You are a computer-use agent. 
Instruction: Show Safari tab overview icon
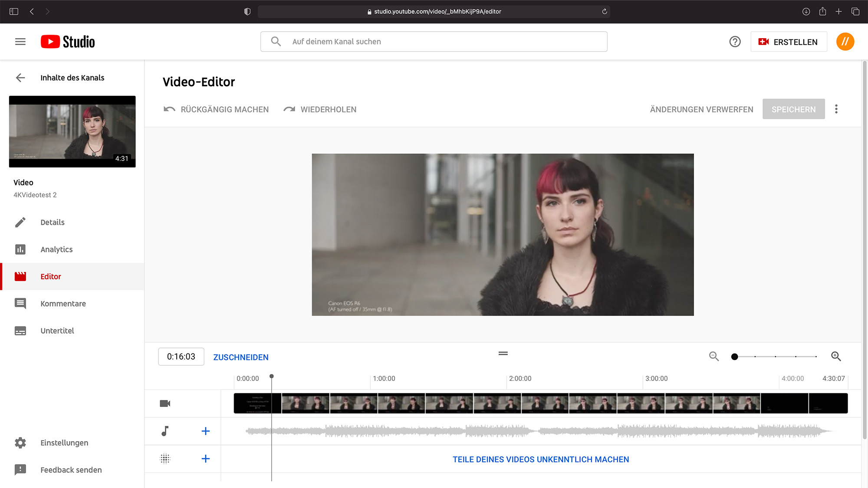pos(855,12)
